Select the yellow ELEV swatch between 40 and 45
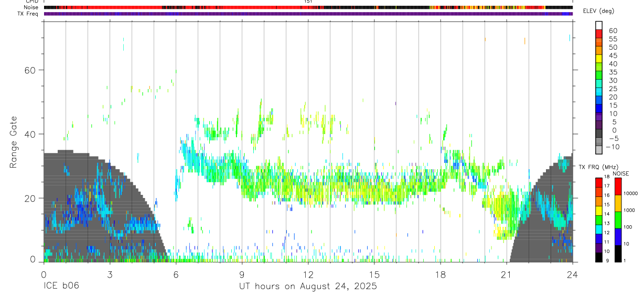This screenshot has height=297, width=644. tap(599, 60)
